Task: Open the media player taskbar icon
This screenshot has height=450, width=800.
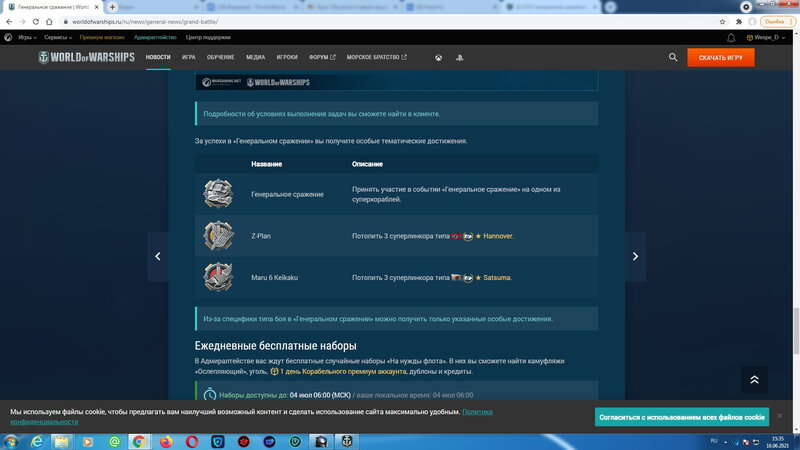Action: point(88,442)
